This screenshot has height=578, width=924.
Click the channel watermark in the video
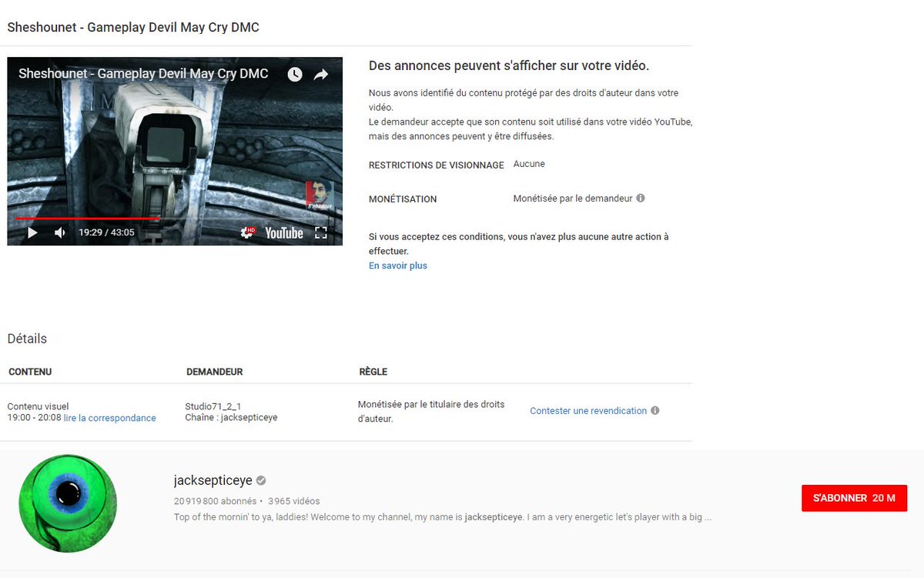tap(321, 195)
